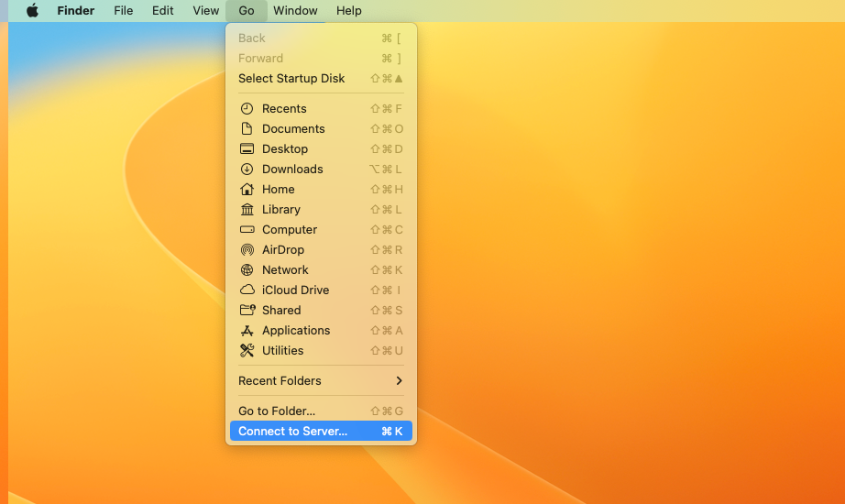Choose Connect to Server…
The height and width of the screenshot is (504, 845).
coord(321,431)
